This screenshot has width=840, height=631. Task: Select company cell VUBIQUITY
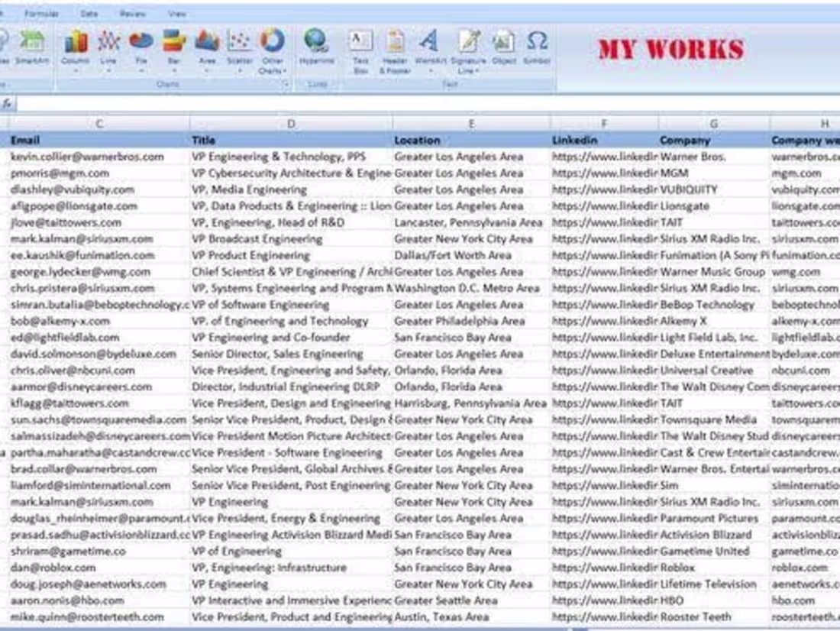tap(714, 189)
